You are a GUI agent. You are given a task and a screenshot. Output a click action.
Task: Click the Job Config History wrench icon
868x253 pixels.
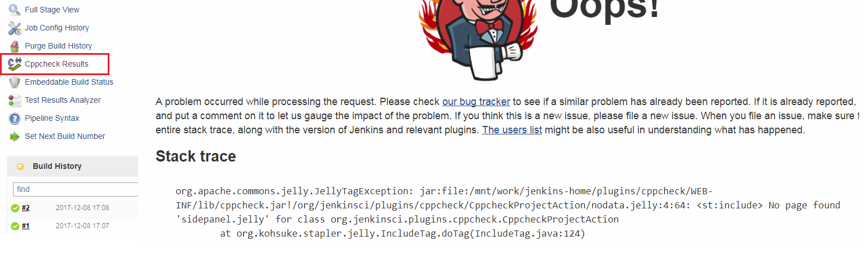click(15, 28)
